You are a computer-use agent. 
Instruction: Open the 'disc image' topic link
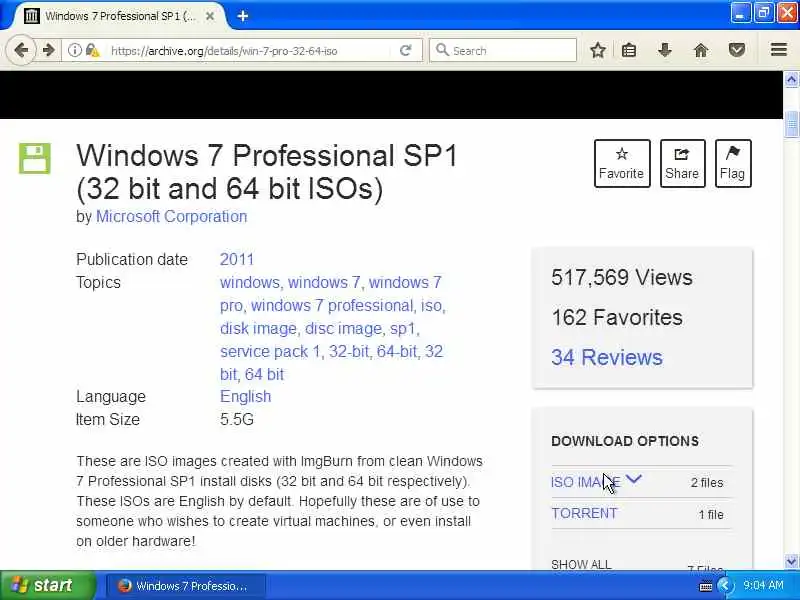click(x=343, y=329)
